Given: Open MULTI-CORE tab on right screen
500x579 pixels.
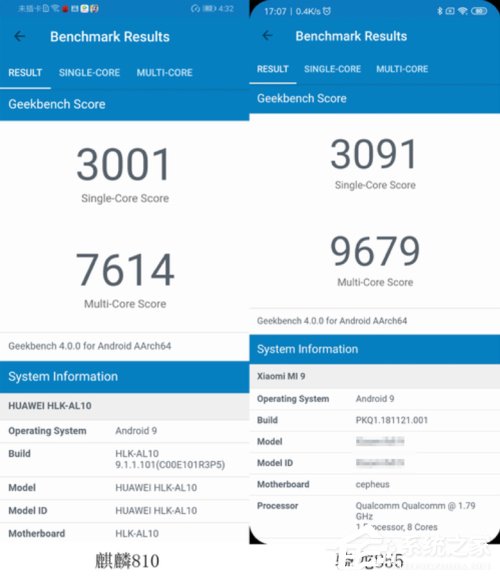Looking at the screenshot, I should click(402, 69).
